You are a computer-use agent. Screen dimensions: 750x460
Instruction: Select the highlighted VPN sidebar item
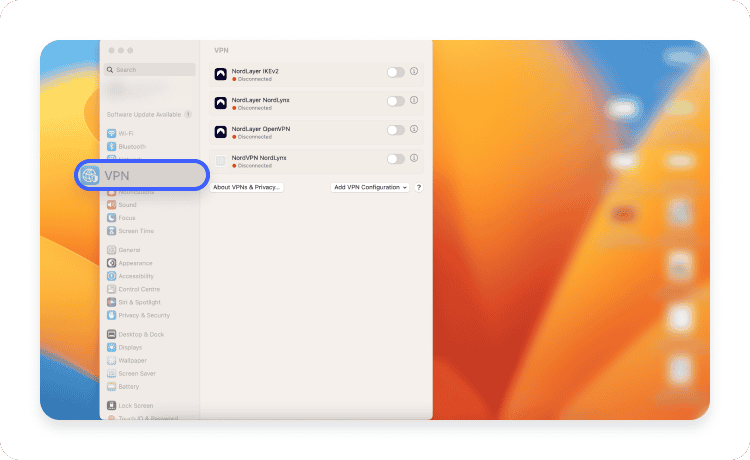pyautogui.click(x=142, y=175)
